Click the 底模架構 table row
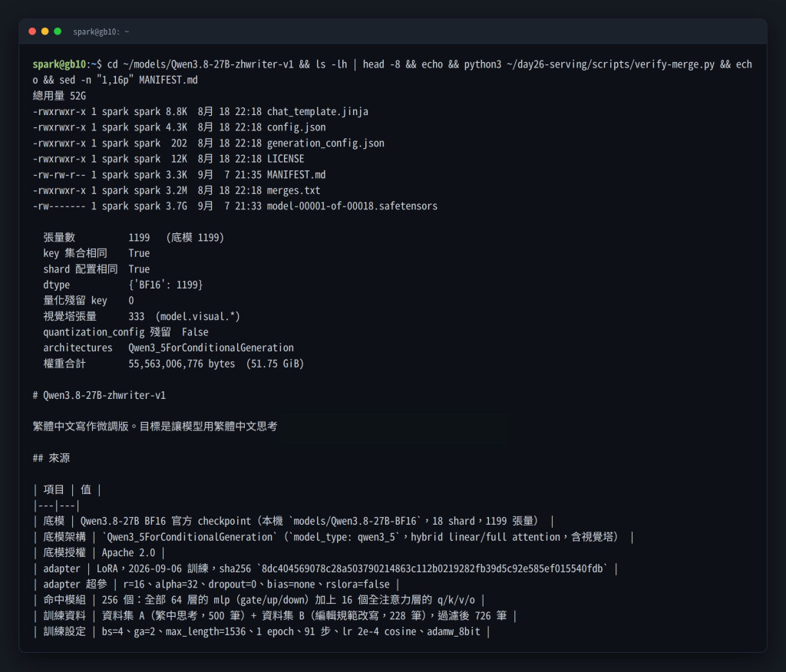 tap(333, 537)
